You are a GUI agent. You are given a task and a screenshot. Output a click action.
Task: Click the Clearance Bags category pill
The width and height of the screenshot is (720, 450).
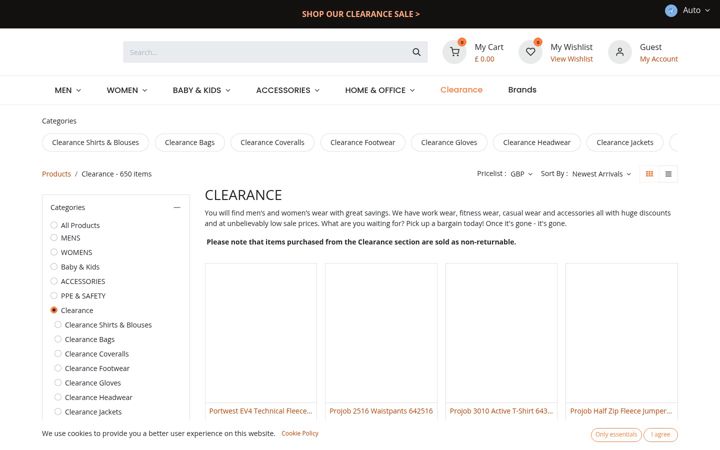[190, 142]
